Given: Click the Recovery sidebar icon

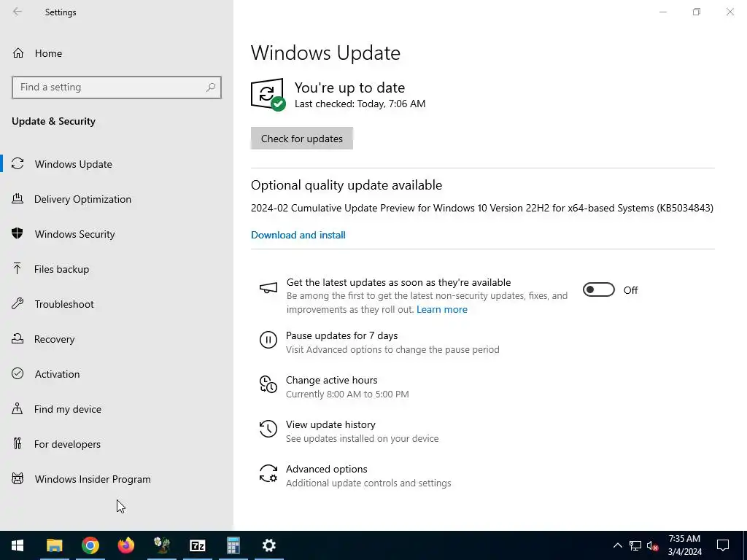Looking at the screenshot, I should pyautogui.click(x=18, y=338).
